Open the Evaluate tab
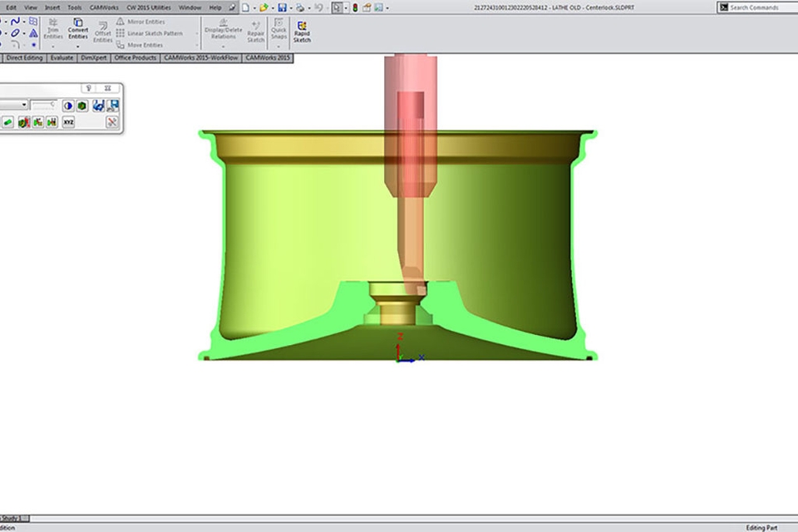The height and width of the screenshot is (532, 798). click(x=62, y=58)
